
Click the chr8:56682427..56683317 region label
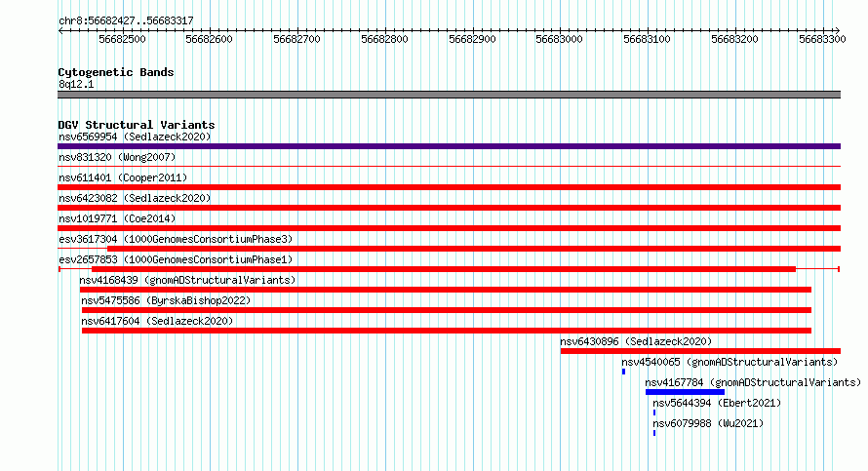pos(126,20)
